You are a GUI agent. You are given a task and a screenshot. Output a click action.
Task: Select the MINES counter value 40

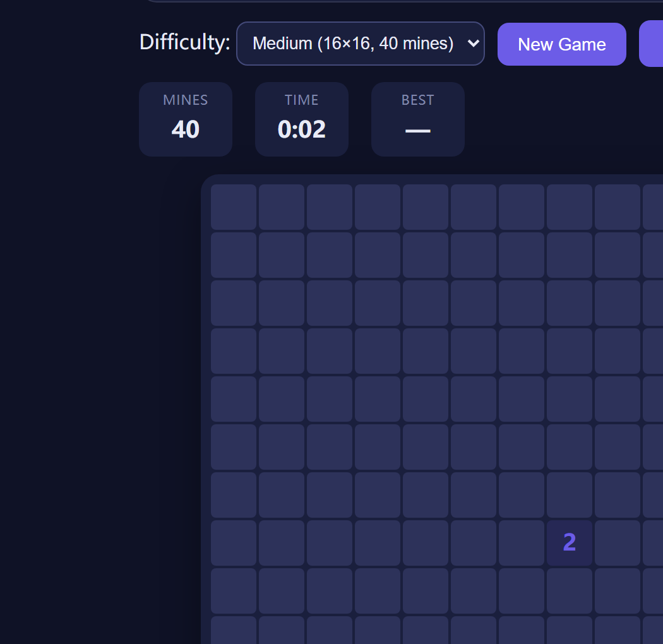click(x=185, y=129)
